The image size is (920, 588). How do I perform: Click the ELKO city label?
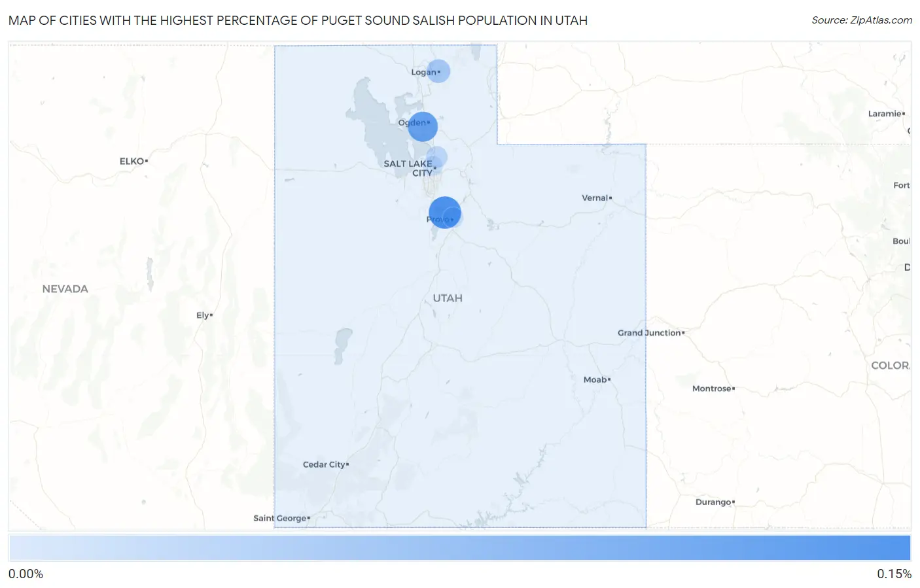tap(132, 161)
